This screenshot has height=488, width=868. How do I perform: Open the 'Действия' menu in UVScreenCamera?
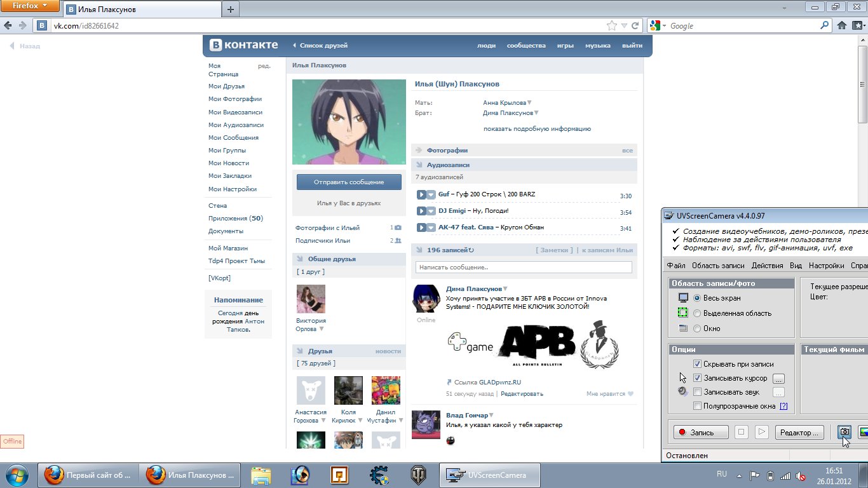pos(767,266)
